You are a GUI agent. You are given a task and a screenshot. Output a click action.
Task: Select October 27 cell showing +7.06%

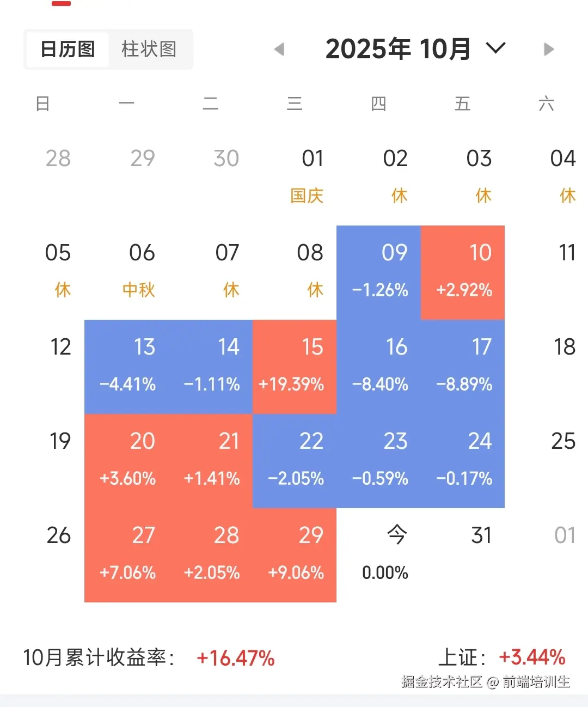coord(127,555)
